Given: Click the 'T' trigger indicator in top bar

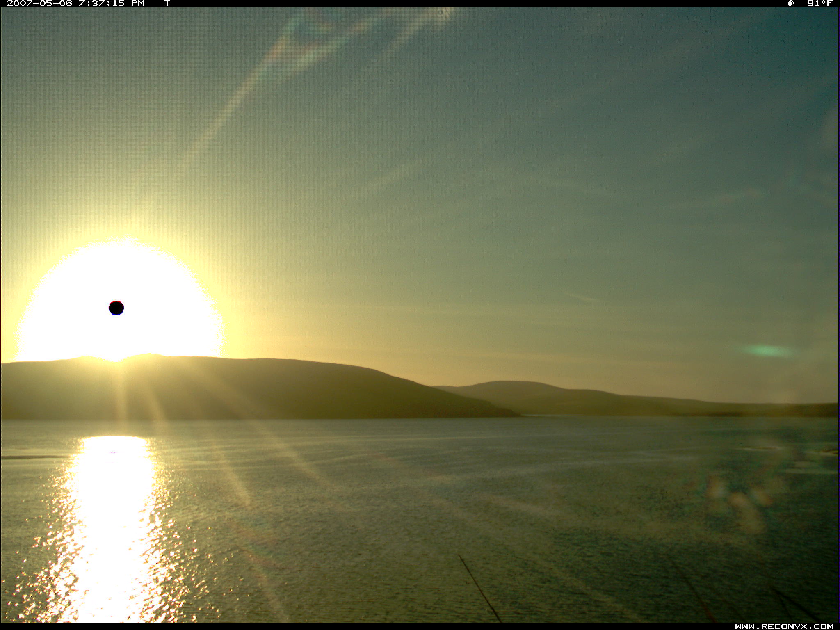Looking at the screenshot, I should (x=167, y=3).
